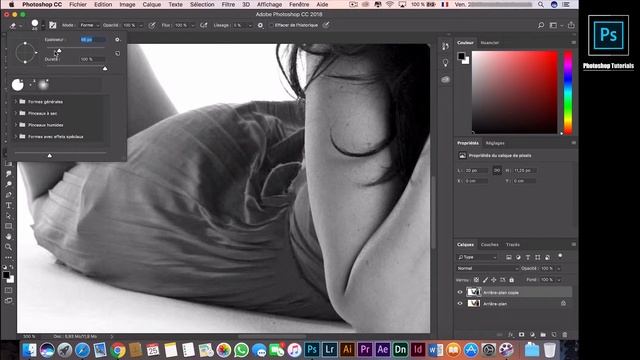
Task: Create new preset from this brush
Action: (x=118, y=53)
